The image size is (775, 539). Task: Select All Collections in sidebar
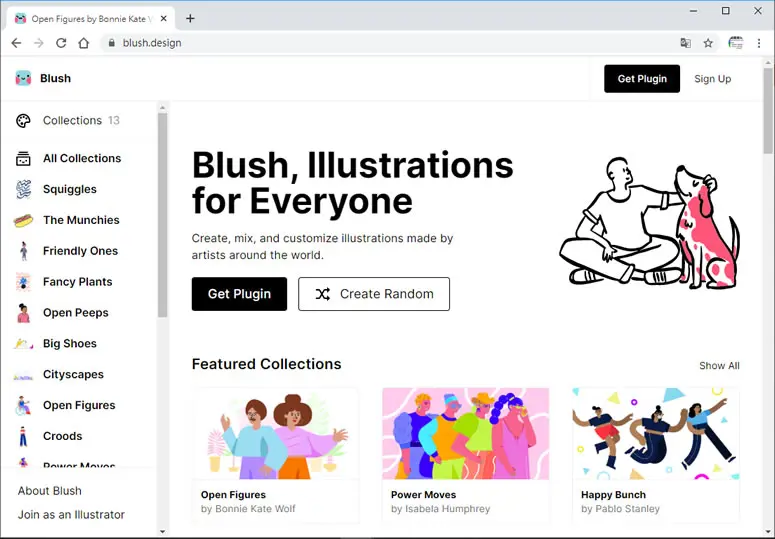[82, 158]
